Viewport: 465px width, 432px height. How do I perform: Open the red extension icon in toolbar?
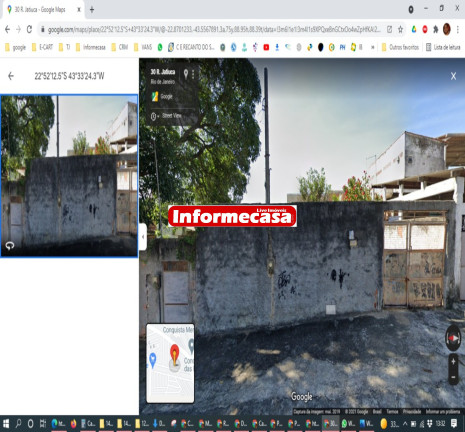pos(425,29)
